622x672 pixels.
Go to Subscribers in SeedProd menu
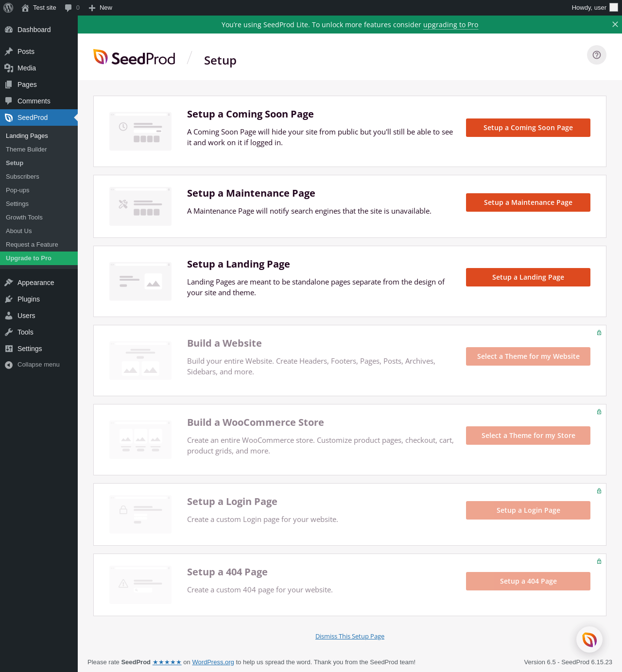tap(22, 177)
